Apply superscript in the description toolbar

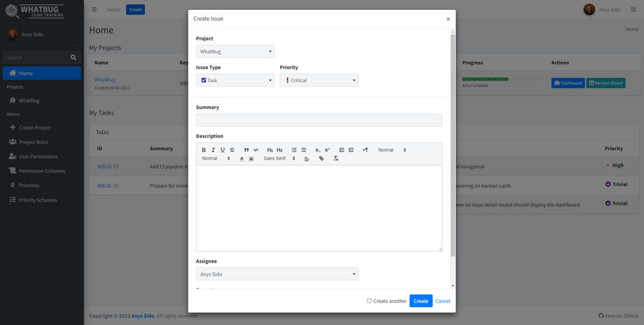click(327, 150)
